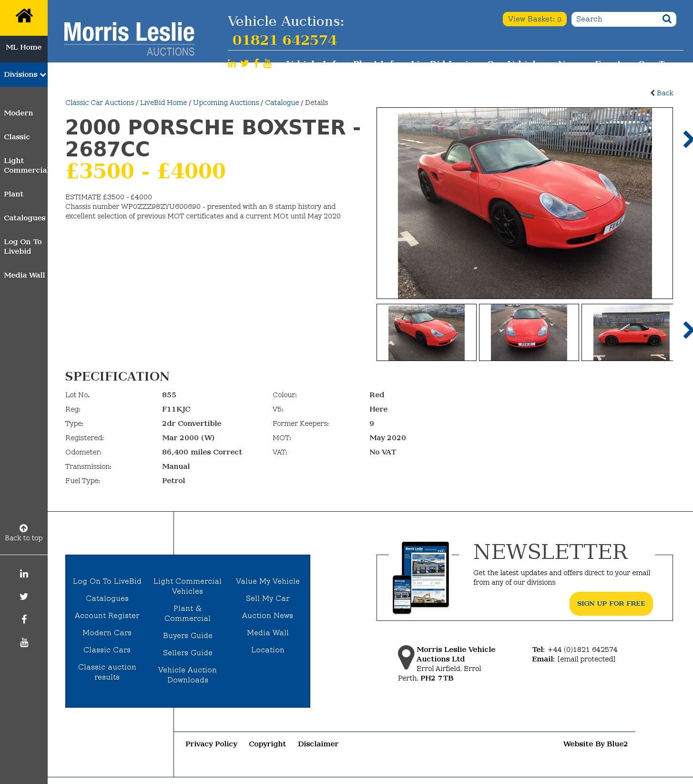Open Privacy Policy link
Viewport: 693px width, 784px height.
[x=212, y=744]
